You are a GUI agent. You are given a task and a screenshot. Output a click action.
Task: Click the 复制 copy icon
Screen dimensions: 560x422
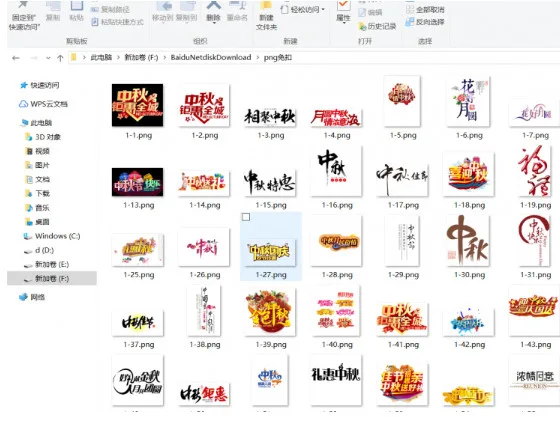(x=53, y=5)
